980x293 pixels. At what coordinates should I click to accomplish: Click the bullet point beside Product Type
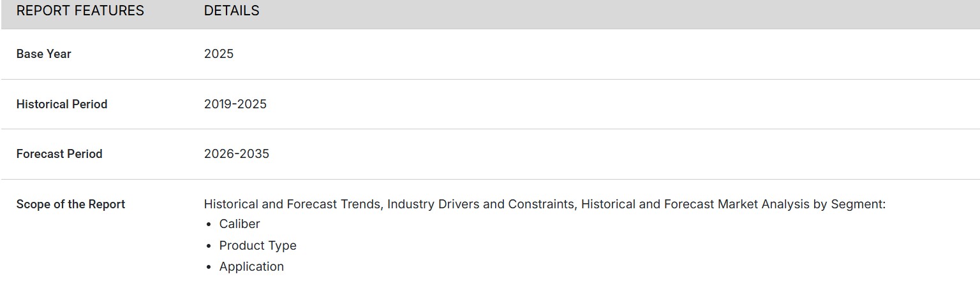click(209, 247)
